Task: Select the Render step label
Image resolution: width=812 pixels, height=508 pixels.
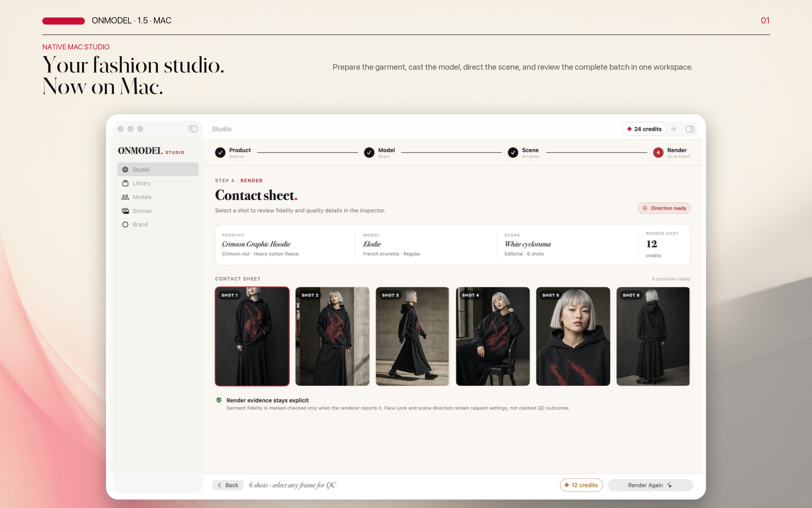Action: [x=677, y=150]
